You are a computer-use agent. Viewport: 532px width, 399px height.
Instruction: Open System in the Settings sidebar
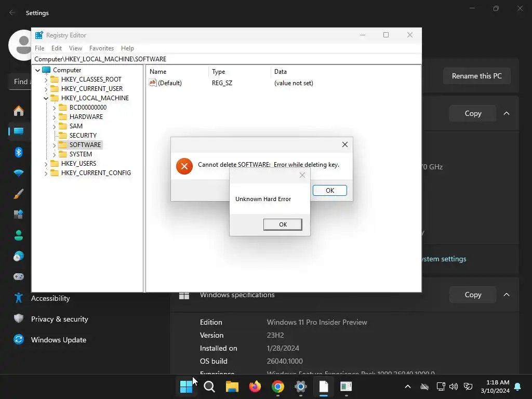coord(19,131)
